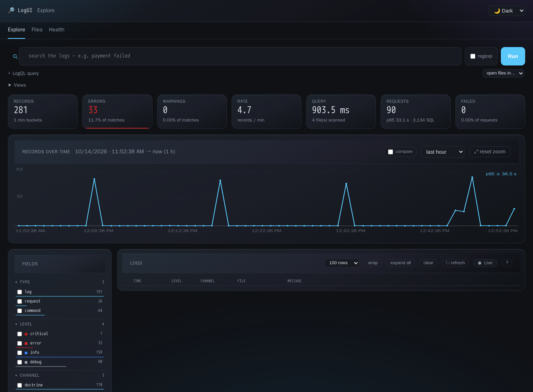Image resolution: width=533 pixels, height=392 pixels.
Task: Check the error level filter checkbox
Action: point(20,343)
